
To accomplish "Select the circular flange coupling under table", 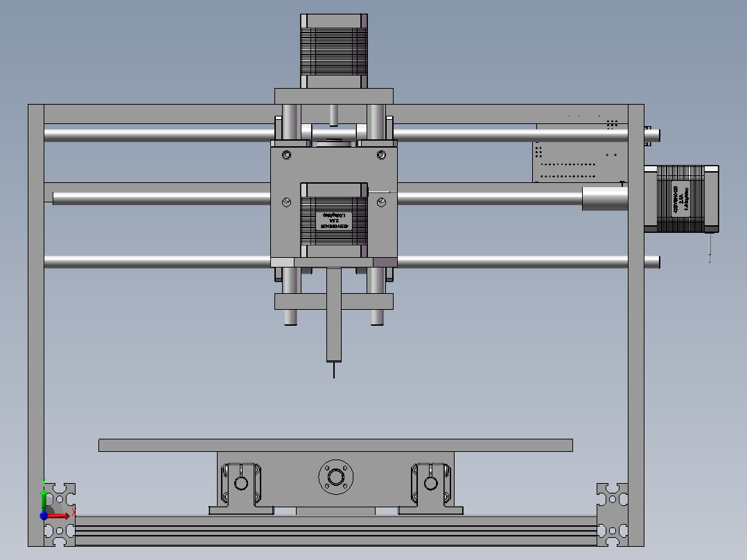I will point(335,478).
